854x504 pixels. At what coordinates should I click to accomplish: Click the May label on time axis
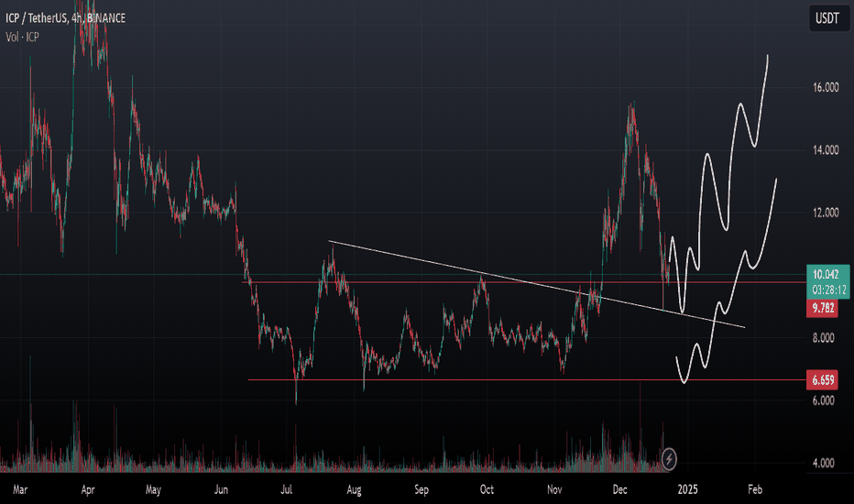tap(154, 490)
